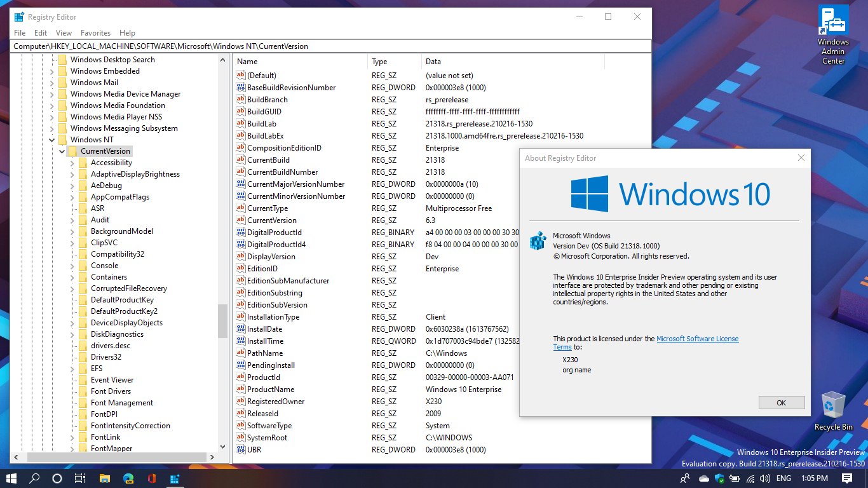Click the folder icon beside Windows Mail
Screen dimensions: 868x488
(x=62, y=83)
